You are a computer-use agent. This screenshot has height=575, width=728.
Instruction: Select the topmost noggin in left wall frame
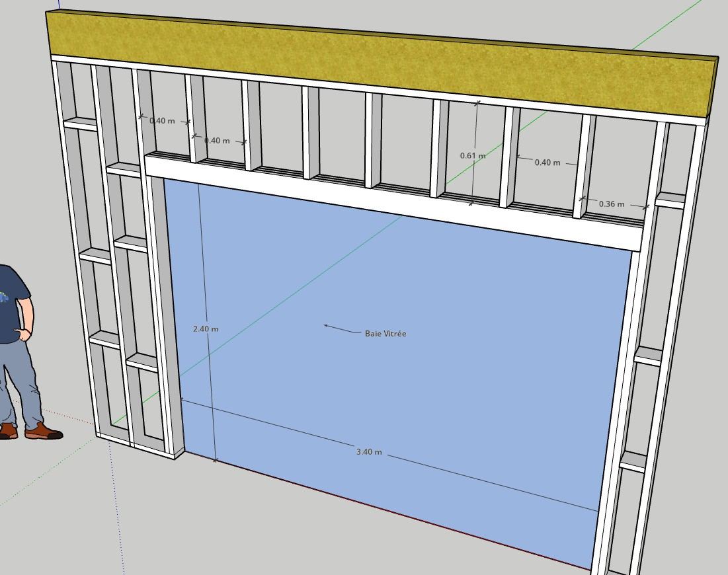(x=81, y=124)
